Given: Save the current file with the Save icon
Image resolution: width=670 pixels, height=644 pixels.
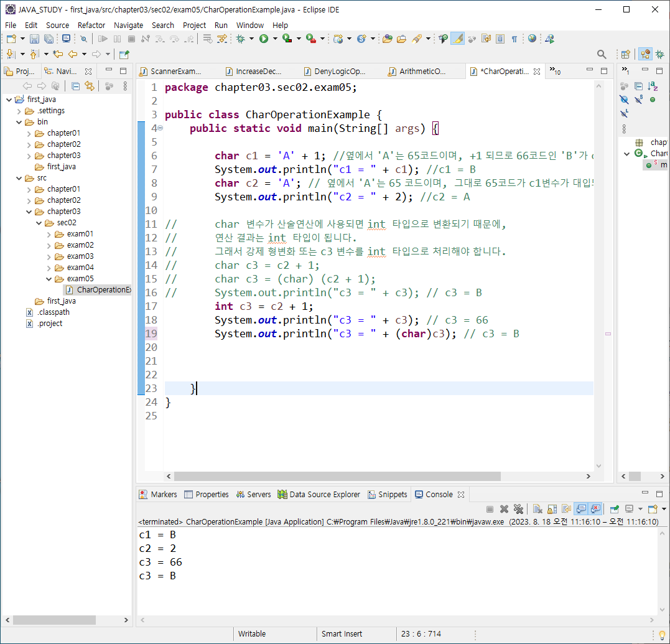Looking at the screenshot, I should point(35,39).
